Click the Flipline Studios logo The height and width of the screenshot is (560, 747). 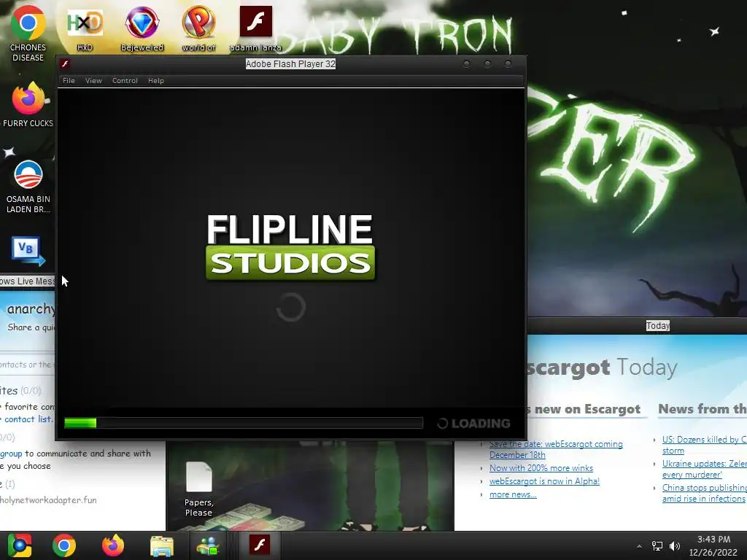pyautogui.click(x=290, y=246)
